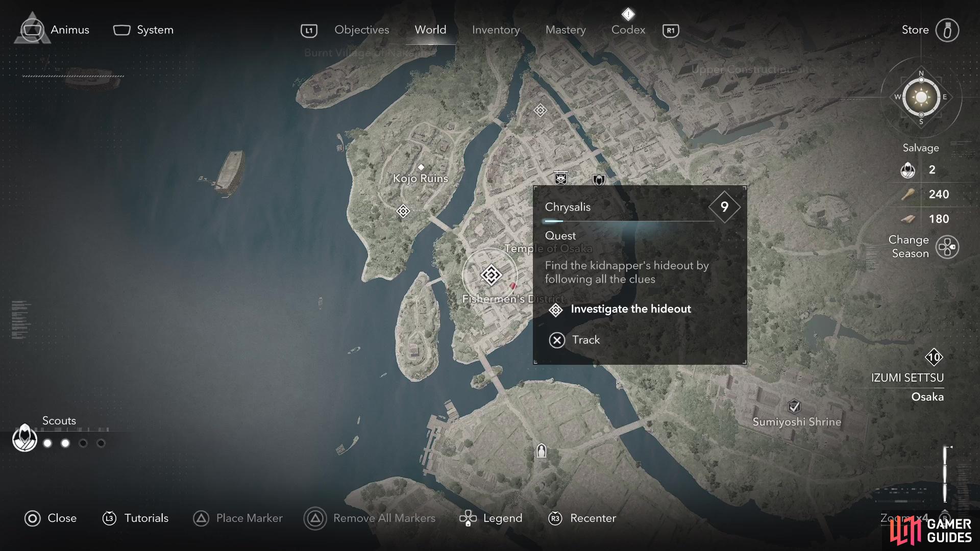Viewport: 980px width, 551px height.
Task: Click the skull enemy marker above Chrysalis panel
Action: click(x=560, y=178)
